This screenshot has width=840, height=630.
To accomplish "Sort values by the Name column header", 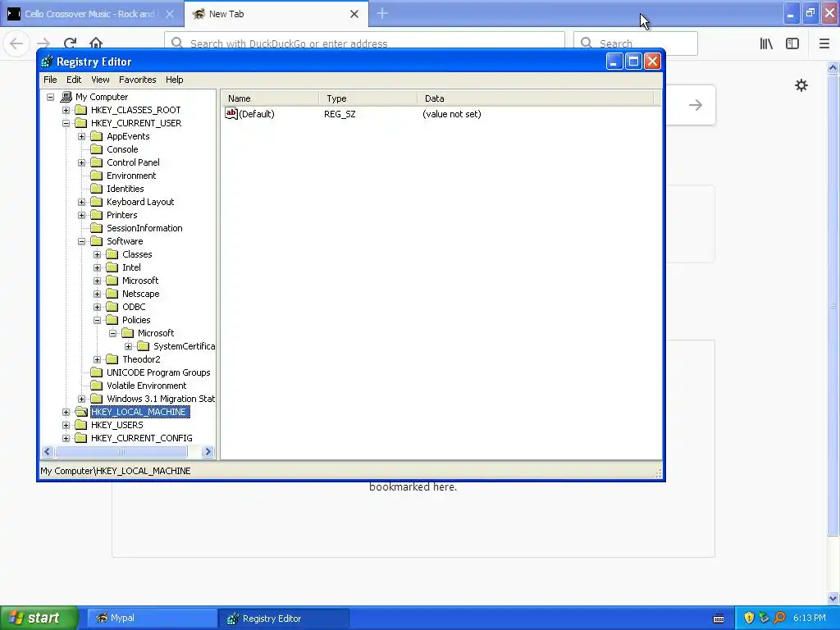I will 270,98.
